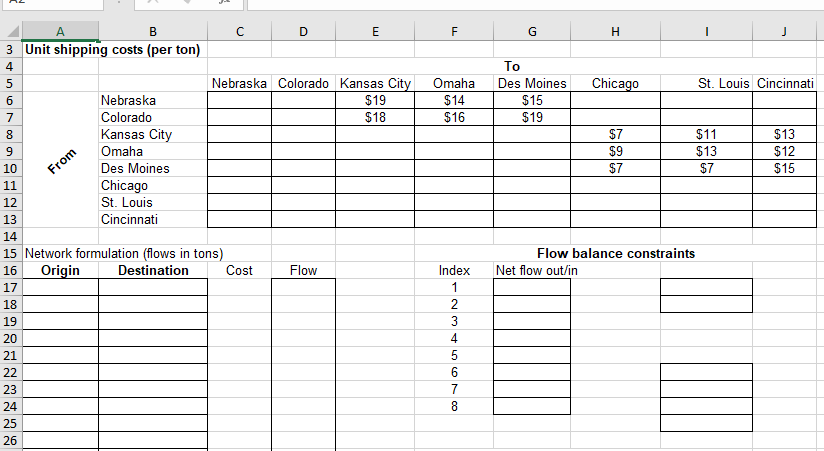Click the 'Chicago' row label in row 11

pos(153,186)
